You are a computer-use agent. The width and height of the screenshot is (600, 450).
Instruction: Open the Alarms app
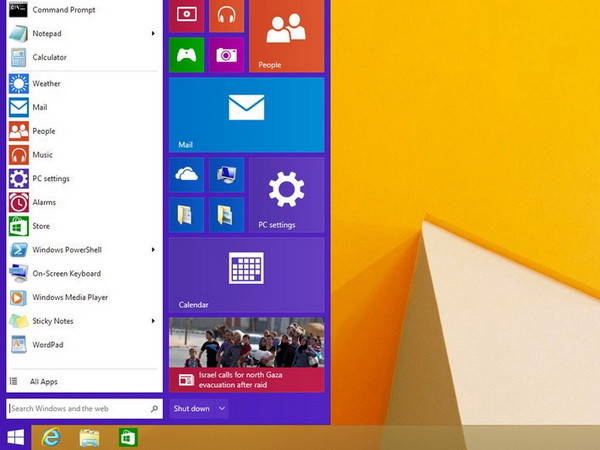coord(84,202)
